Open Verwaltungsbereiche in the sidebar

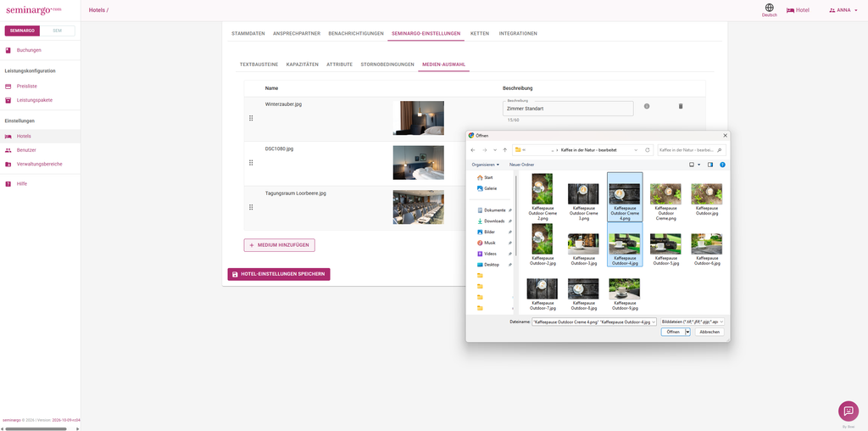[39, 164]
